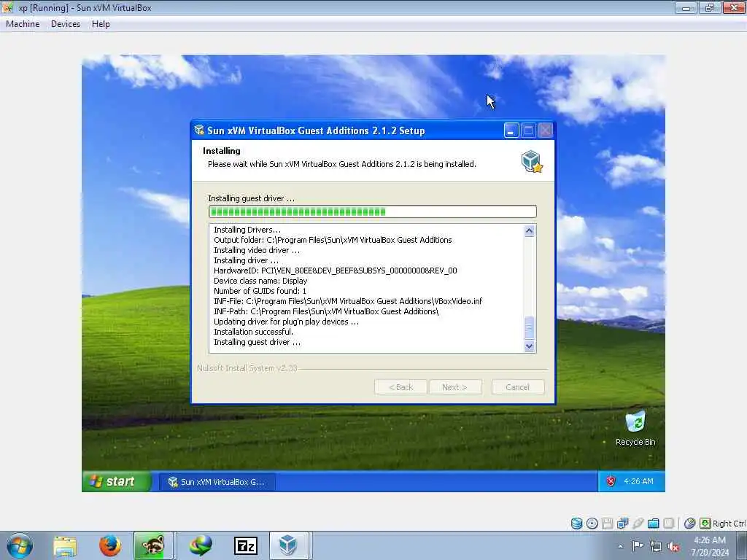Select the 'Installing video driver ...' log line
Image resolution: width=747 pixels, height=560 pixels.
(x=257, y=250)
